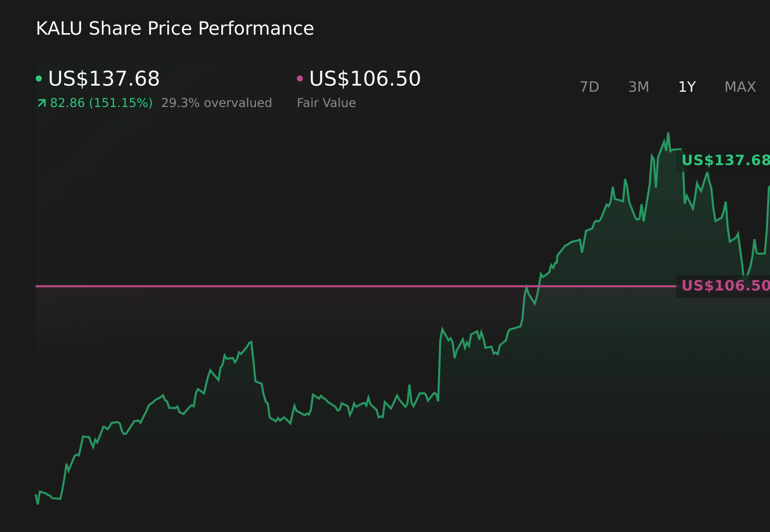
Task: Reselect the active 1Y time range
Action: pos(686,87)
